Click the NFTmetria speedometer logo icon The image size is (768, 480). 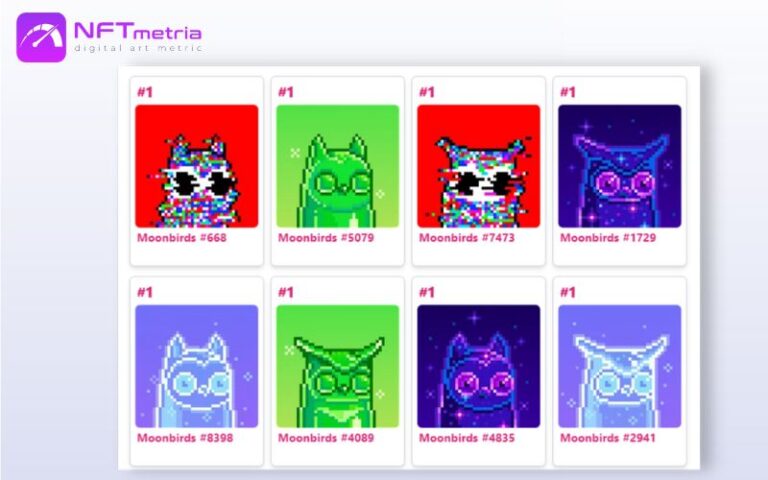pyautogui.click(x=41, y=37)
